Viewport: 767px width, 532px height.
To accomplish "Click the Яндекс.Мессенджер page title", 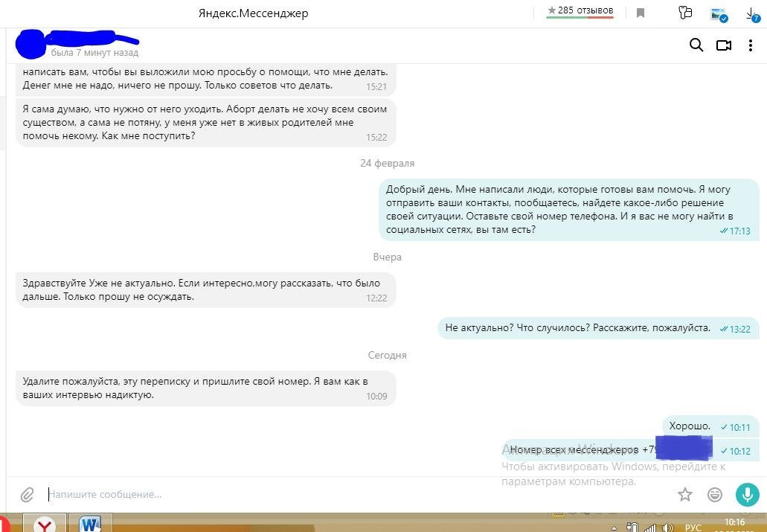I will 254,13.
